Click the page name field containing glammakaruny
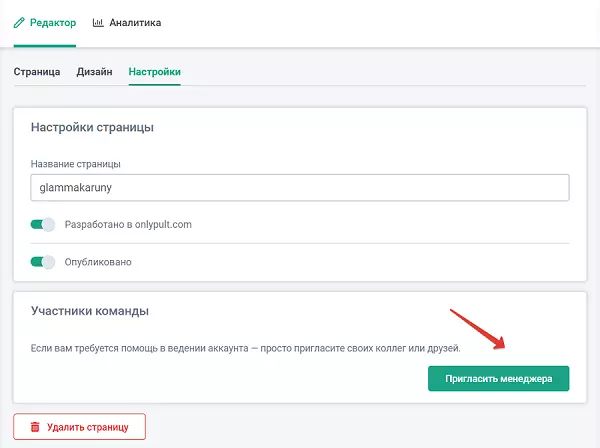 pyautogui.click(x=300, y=187)
